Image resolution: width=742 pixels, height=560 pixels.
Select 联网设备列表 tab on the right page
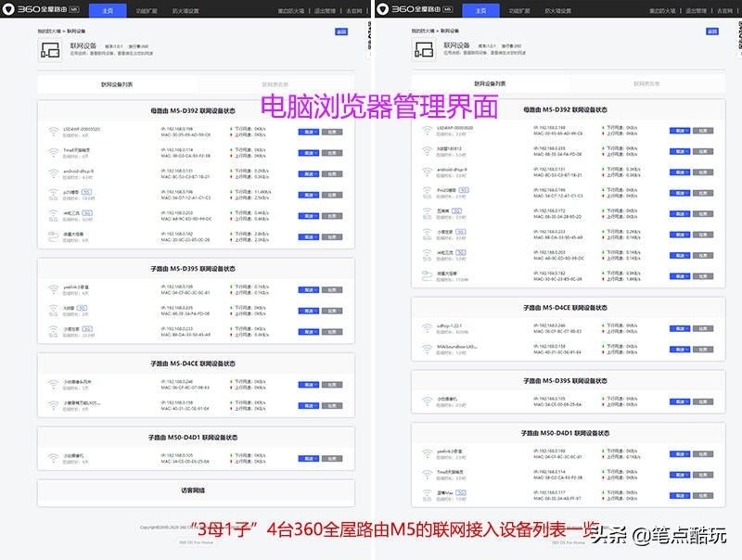point(487,84)
